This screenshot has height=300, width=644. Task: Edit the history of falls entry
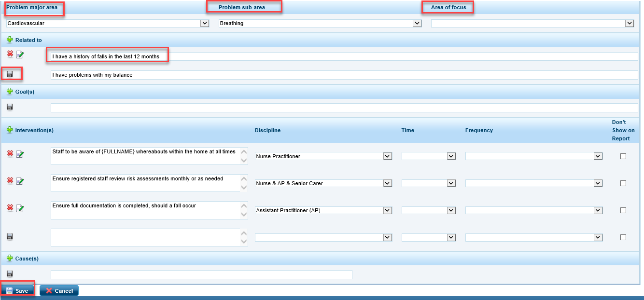click(20, 55)
